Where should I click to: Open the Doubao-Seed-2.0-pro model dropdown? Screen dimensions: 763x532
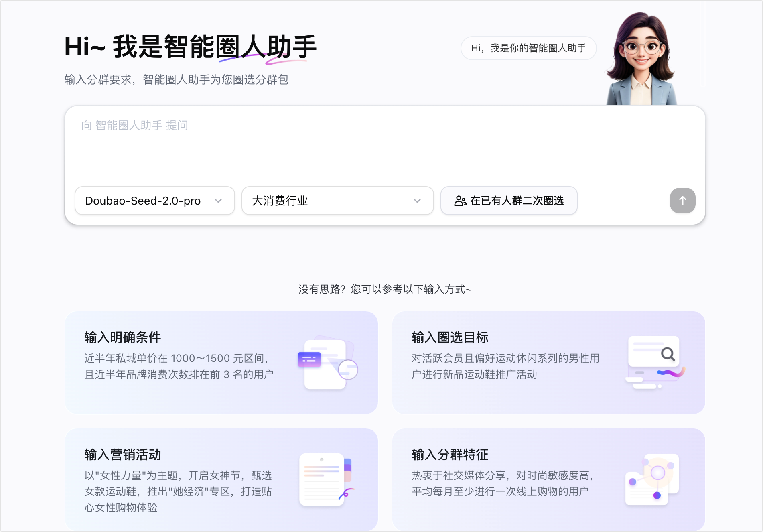point(154,201)
